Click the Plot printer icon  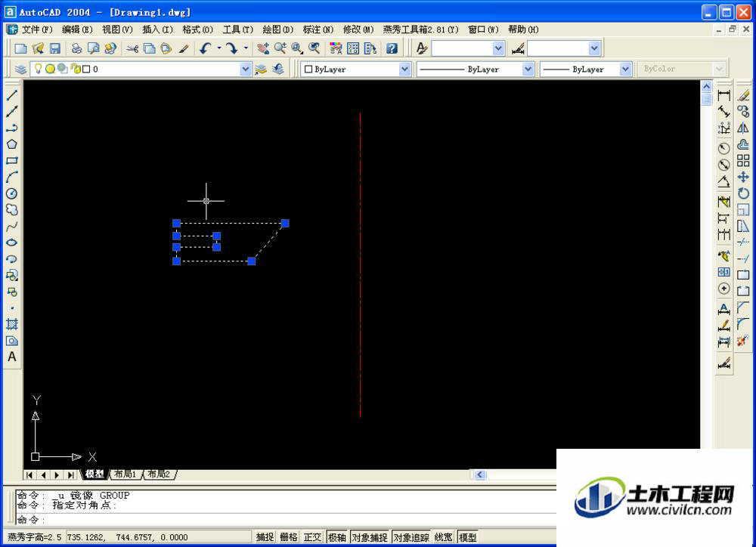pyautogui.click(x=76, y=48)
